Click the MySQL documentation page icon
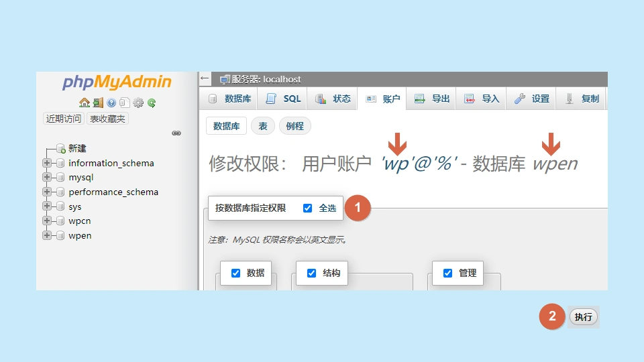 [x=124, y=103]
